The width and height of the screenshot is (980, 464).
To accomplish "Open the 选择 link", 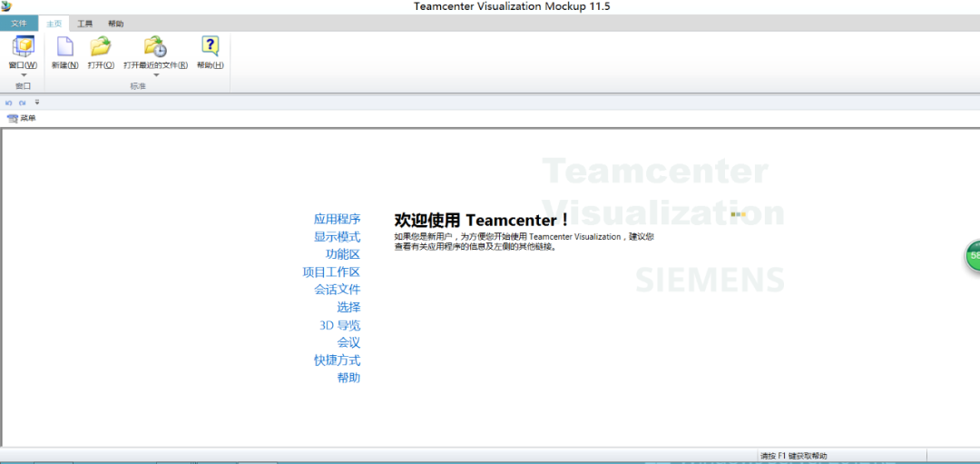I will tap(348, 307).
